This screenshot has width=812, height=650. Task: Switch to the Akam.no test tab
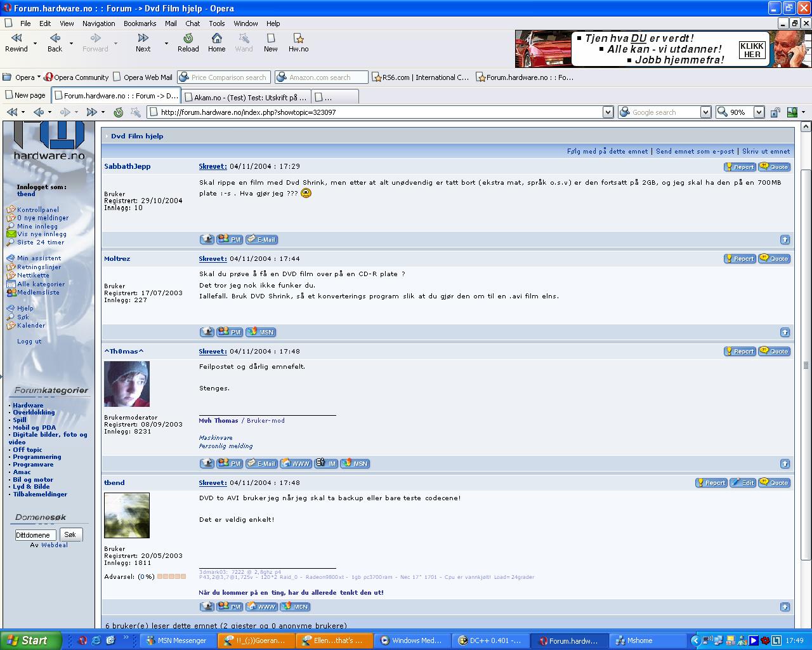click(x=246, y=96)
